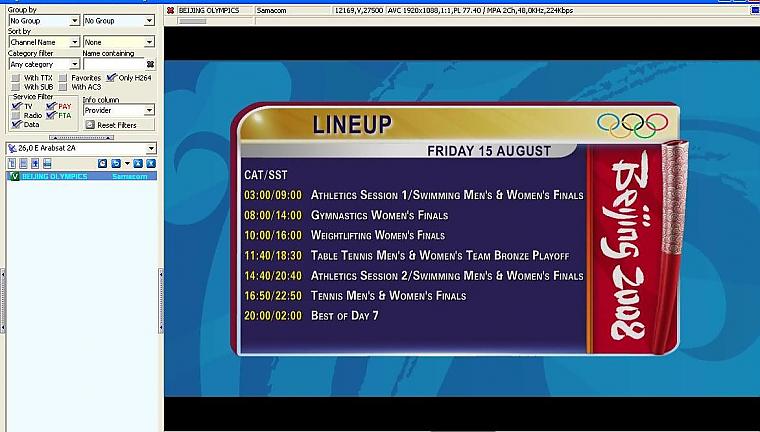Click the blue circular-arrow refresh icon
This screenshot has width=760, height=432.
tap(116, 164)
